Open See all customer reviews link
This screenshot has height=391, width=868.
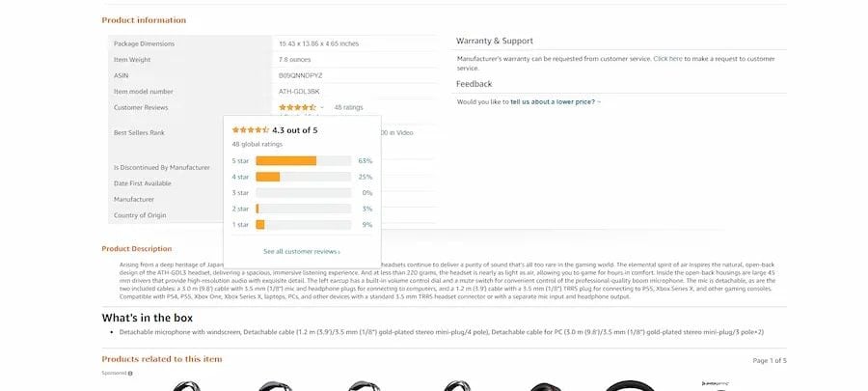point(302,251)
